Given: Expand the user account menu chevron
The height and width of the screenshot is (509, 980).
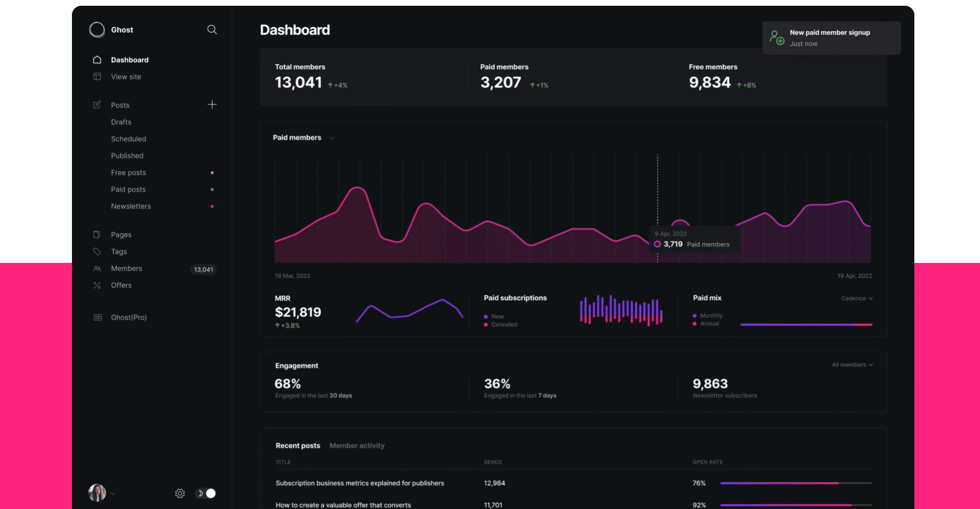Looking at the screenshot, I should (113, 493).
